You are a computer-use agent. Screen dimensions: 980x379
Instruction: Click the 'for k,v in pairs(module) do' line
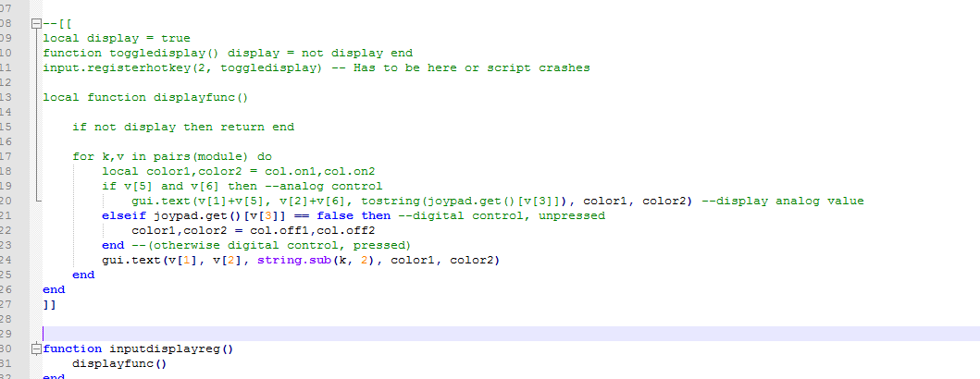172,157
